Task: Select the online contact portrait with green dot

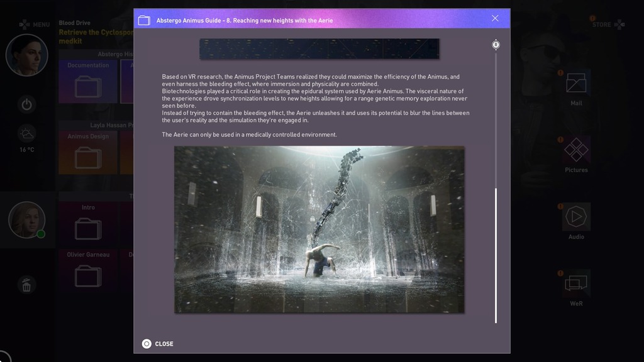Action: point(27,220)
